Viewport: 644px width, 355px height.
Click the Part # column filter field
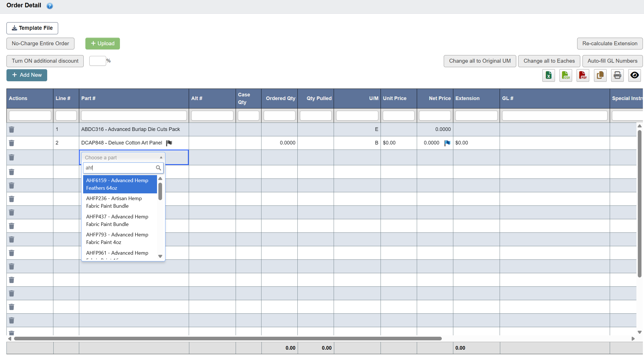(134, 116)
